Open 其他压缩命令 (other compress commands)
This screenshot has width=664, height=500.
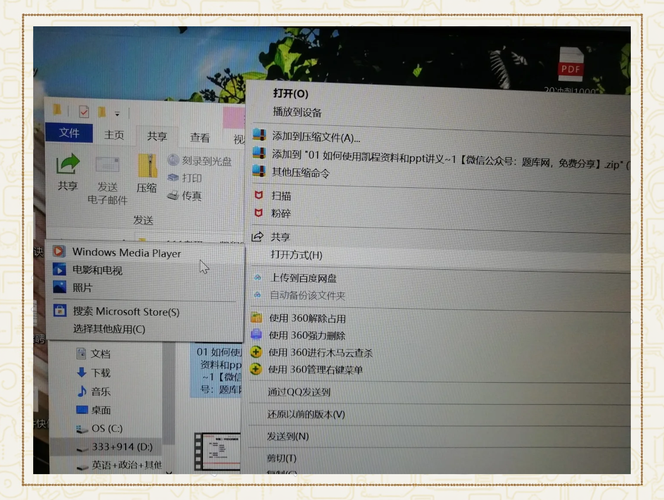click(300, 173)
